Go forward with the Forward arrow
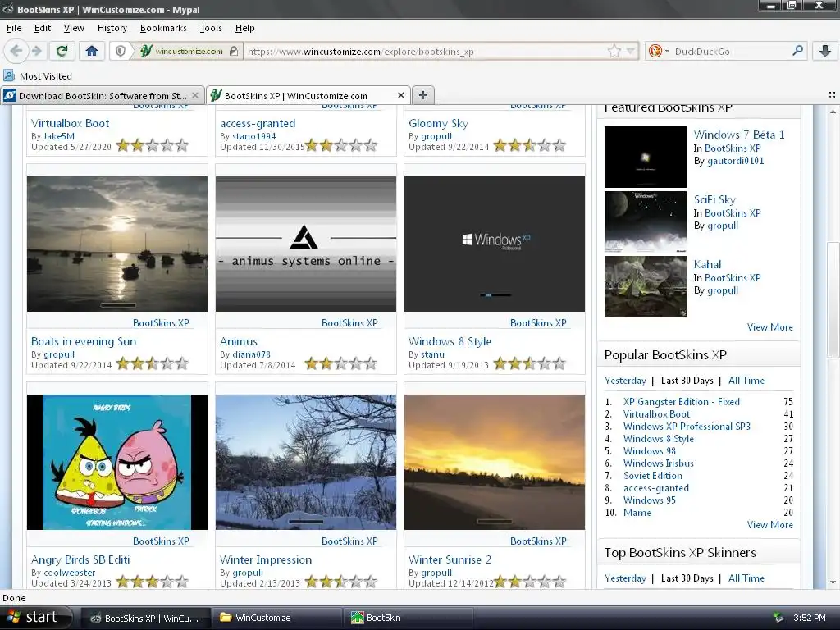 36,52
